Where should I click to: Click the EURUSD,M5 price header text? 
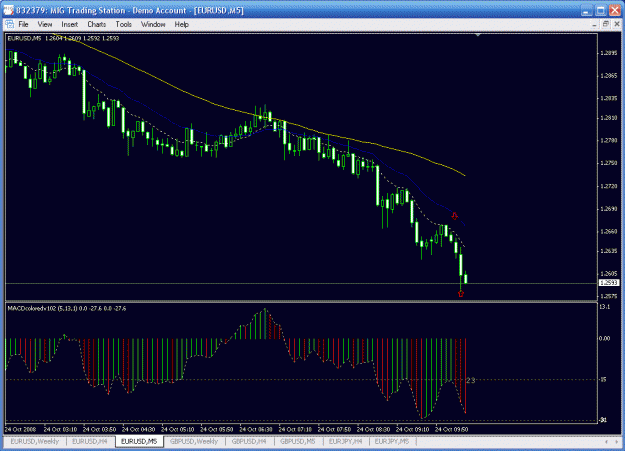click(63, 38)
